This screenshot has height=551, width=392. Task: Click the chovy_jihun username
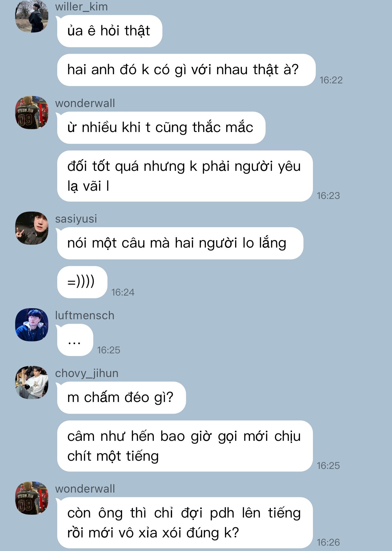point(87,373)
